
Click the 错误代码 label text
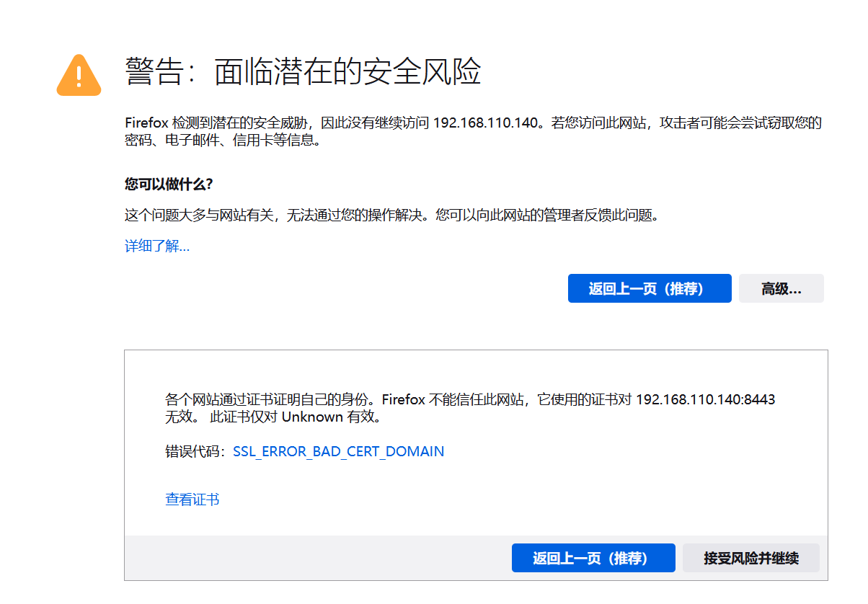coord(193,452)
